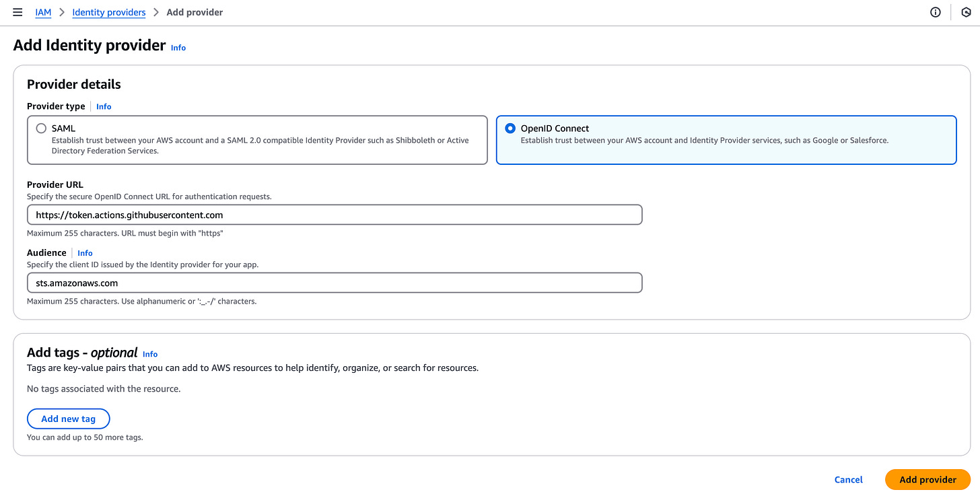Open the navigation menu icon

(17, 11)
